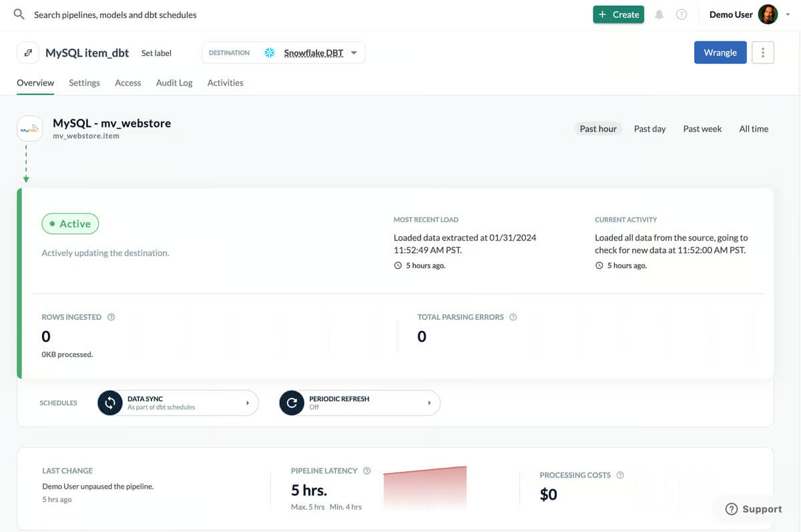Switch to the Settings tab

[84, 83]
